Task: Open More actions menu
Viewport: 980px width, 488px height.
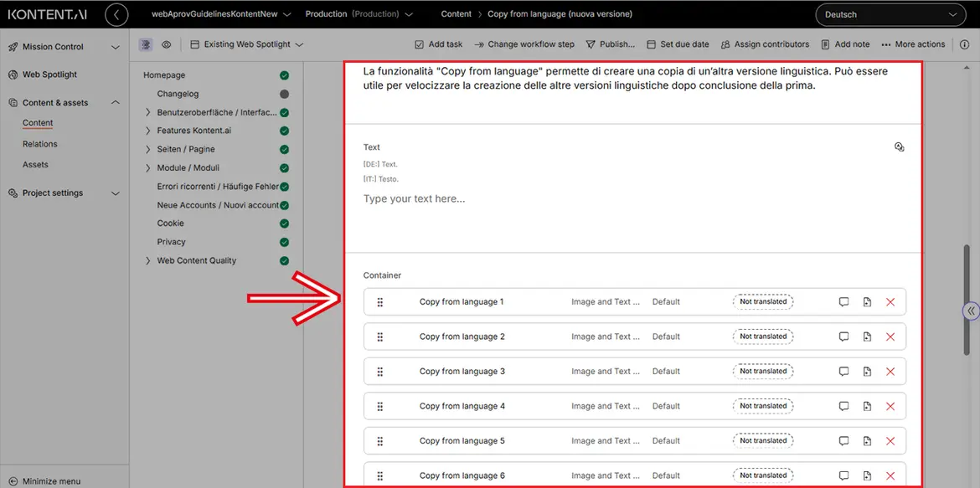Action: point(913,44)
